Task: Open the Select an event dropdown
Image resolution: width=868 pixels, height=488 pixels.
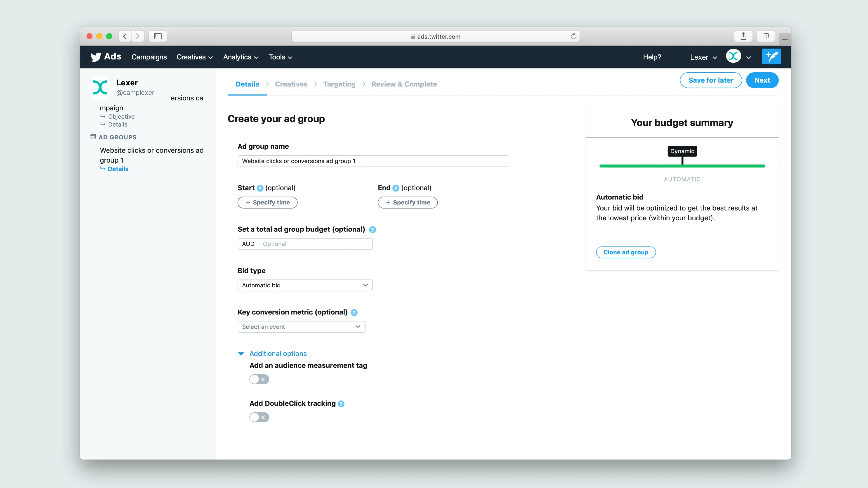Action: [x=301, y=327]
